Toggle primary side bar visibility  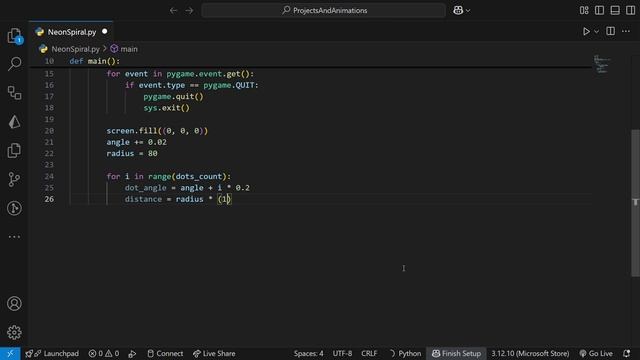[599, 10]
